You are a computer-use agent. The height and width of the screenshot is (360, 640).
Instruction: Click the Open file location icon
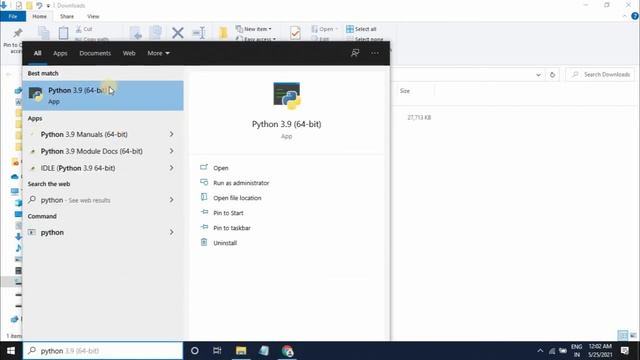point(204,198)
